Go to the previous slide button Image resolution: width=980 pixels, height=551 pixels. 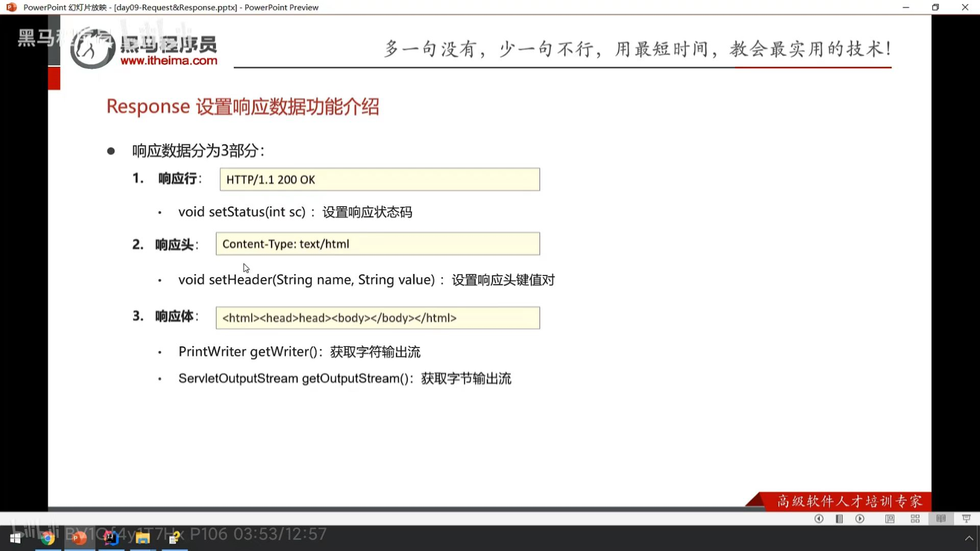point(819,519)
